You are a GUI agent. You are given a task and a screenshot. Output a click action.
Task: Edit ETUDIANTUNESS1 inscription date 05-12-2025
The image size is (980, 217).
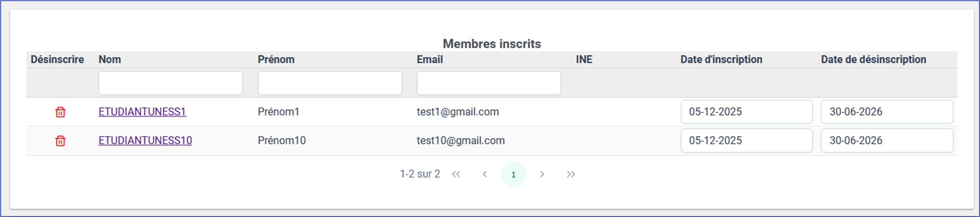[746, 112]
